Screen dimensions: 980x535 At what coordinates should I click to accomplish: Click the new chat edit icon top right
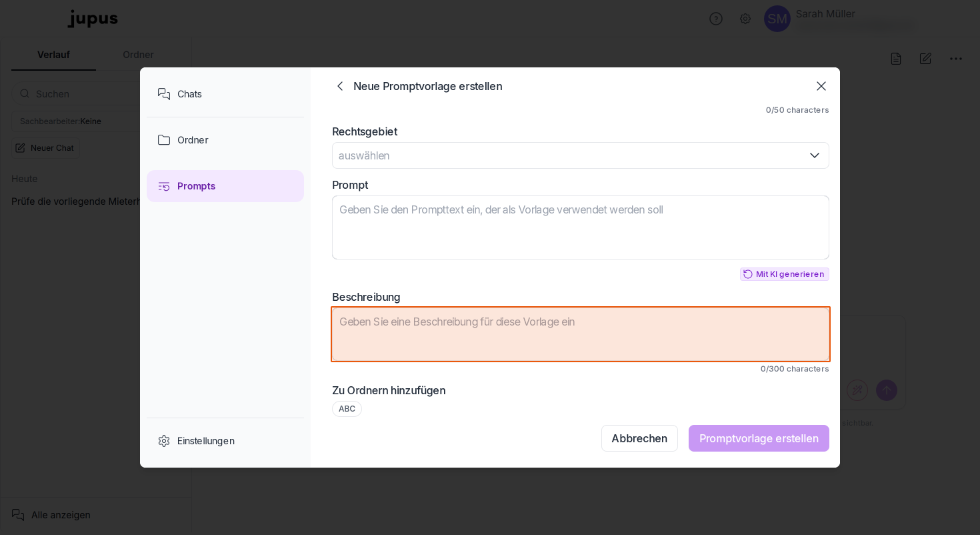tap(925, 59)
